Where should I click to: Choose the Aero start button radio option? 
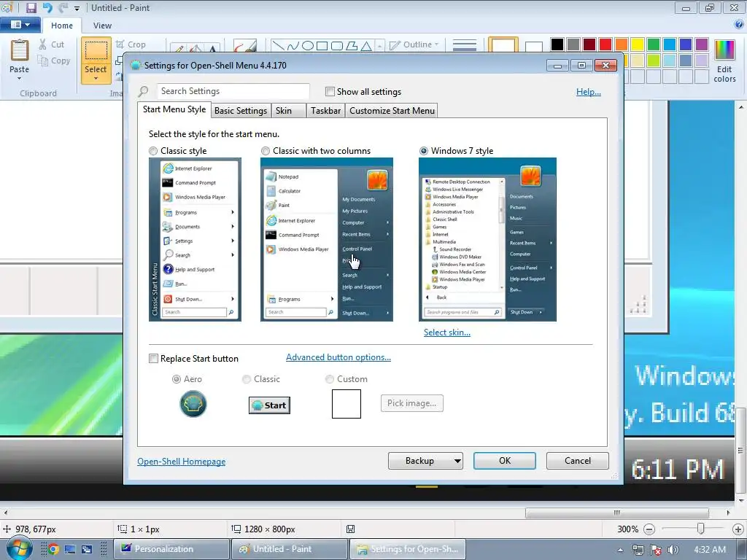tap(177, 379)
